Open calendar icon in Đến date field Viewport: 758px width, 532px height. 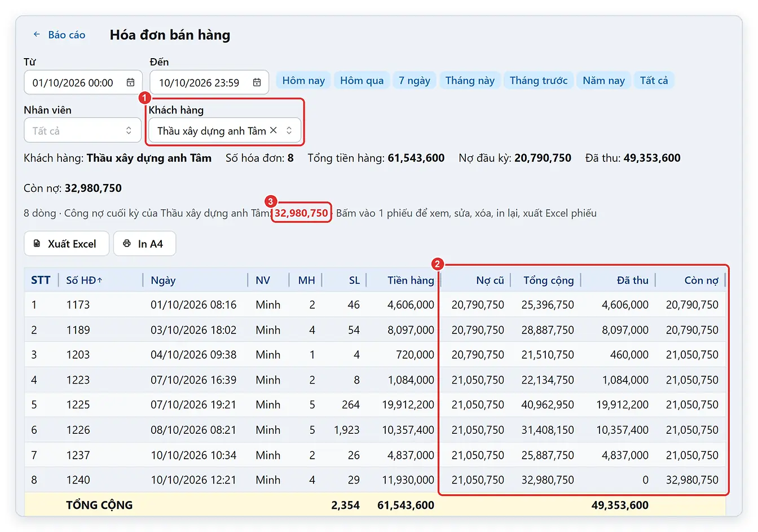pyautogui.click(x=257, y=82)
